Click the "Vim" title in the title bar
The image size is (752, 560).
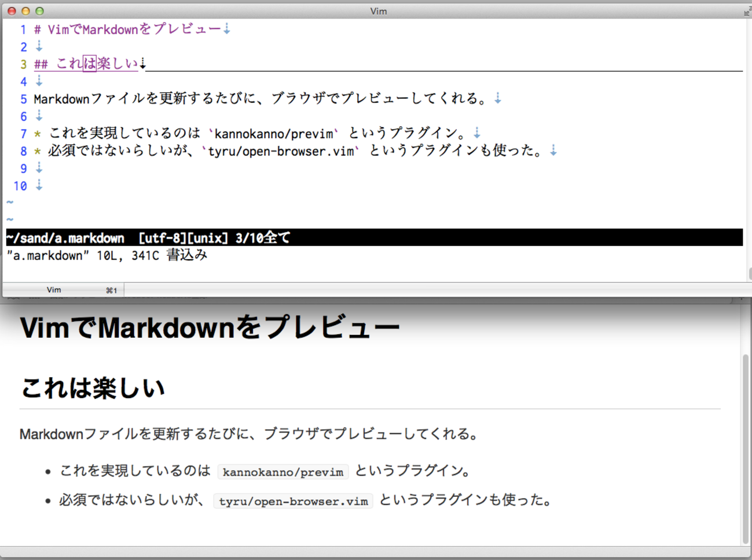379,11
